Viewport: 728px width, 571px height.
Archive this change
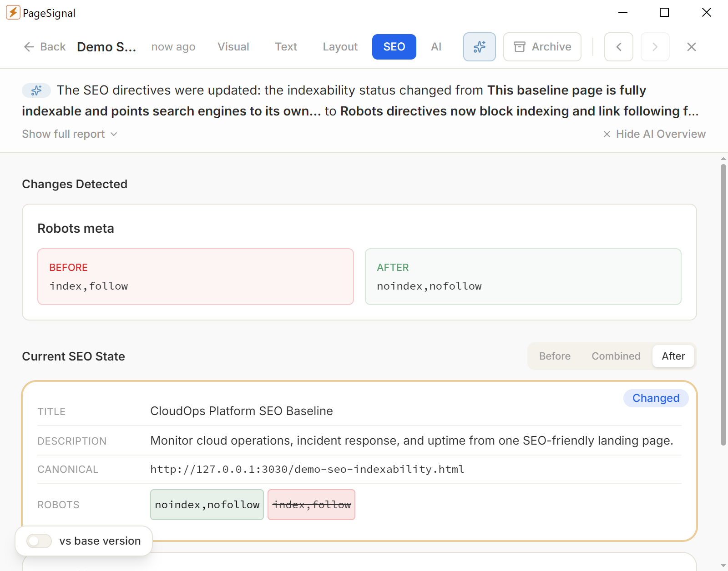[x=542, y=47]
